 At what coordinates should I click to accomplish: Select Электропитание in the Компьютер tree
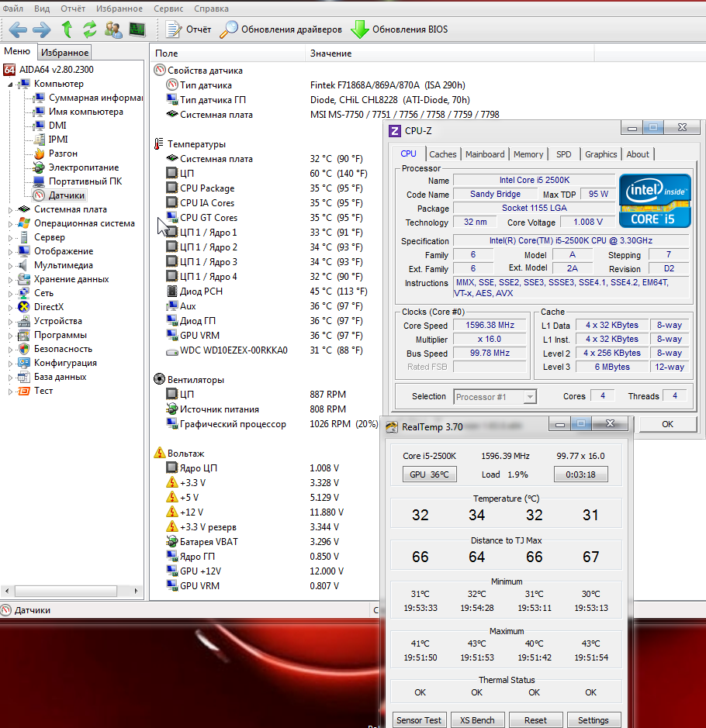click(x=83, y=167)
